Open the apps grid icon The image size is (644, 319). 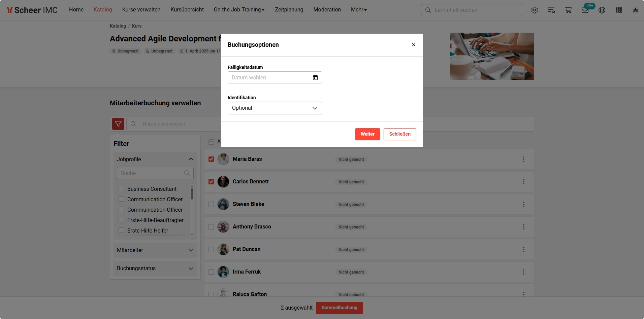pyautogui.click(x=619, y=10)
